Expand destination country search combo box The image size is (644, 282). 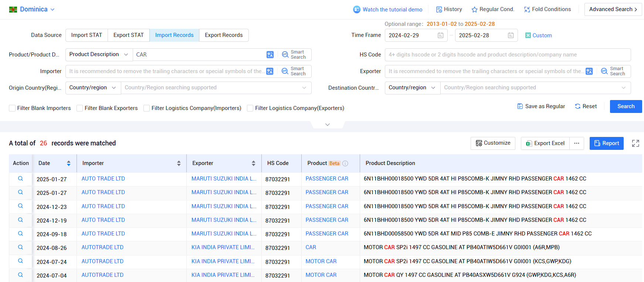pyautogui.click(x=535, y=88)
